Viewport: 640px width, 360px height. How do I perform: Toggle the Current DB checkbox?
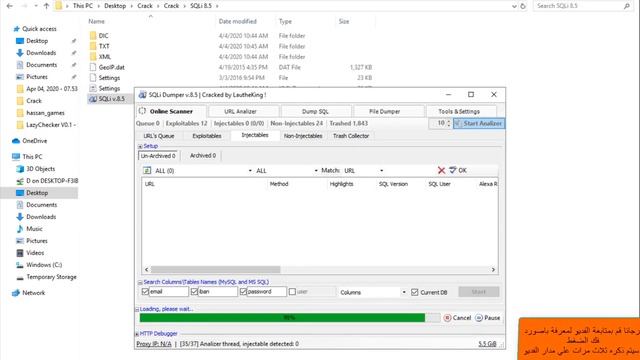tap(415, 292)
